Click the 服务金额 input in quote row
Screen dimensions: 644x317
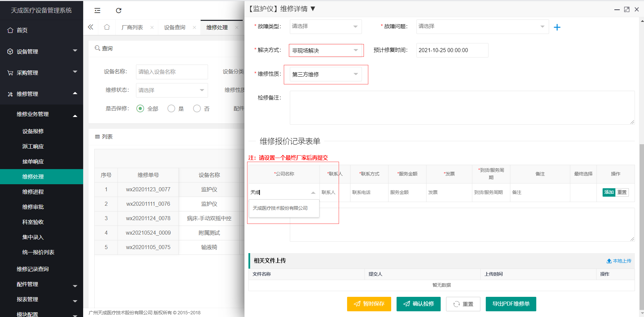[407, 193]
